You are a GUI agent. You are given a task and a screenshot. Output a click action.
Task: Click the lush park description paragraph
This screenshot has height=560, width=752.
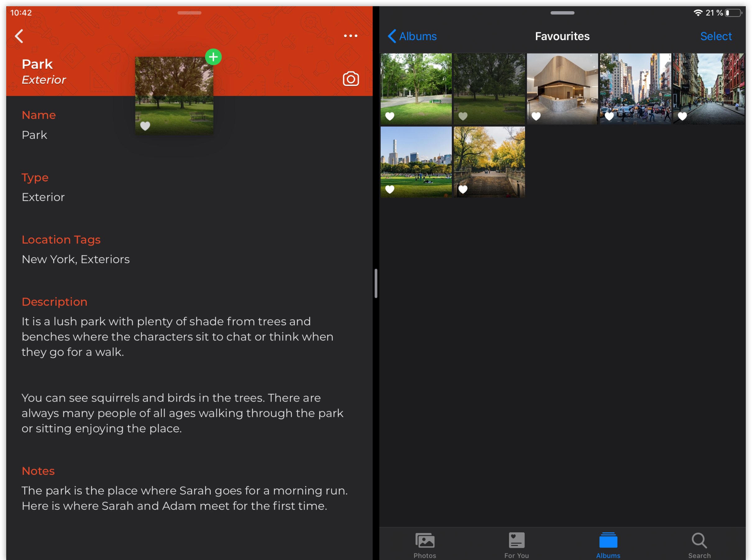click(x=177, y=337)
